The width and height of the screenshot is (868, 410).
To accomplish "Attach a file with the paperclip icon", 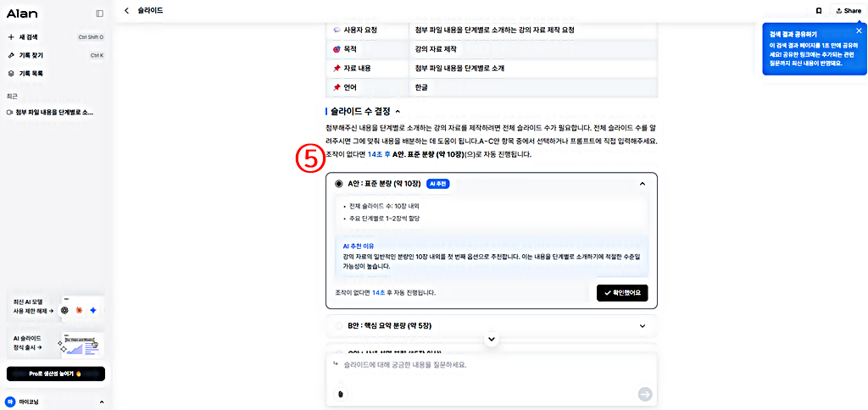I will [x=341, y=394].
